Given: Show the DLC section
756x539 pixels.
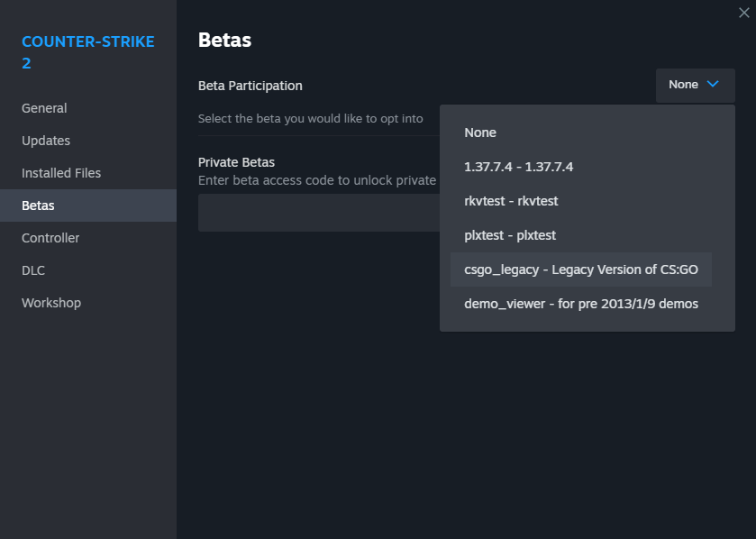Looking at the screenshot, I should point(33,270).
